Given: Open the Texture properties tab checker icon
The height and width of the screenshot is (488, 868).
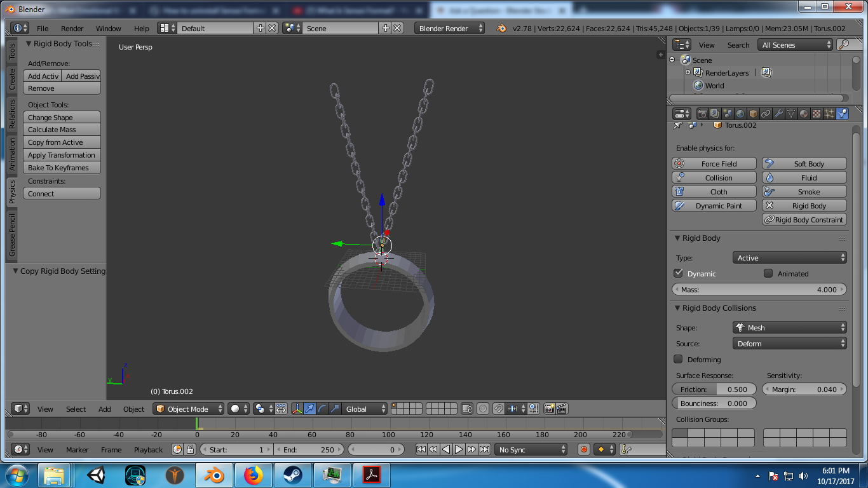Looking at the screenshot, I should [x=817, y=114].
